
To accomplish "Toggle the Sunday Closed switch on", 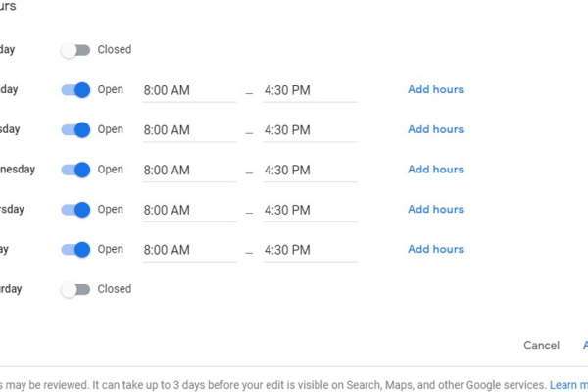I will (x=75, y=50).
